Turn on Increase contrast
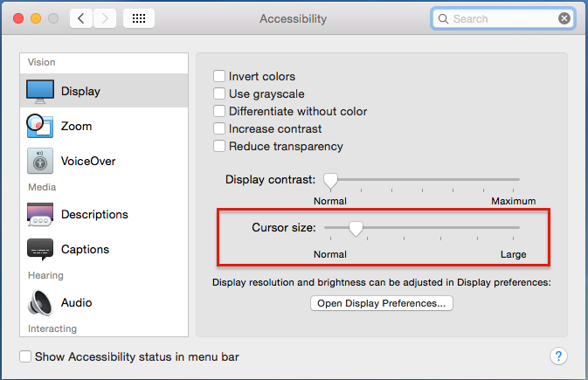Viewport: 588px width, 380px height. pos(220,129)
